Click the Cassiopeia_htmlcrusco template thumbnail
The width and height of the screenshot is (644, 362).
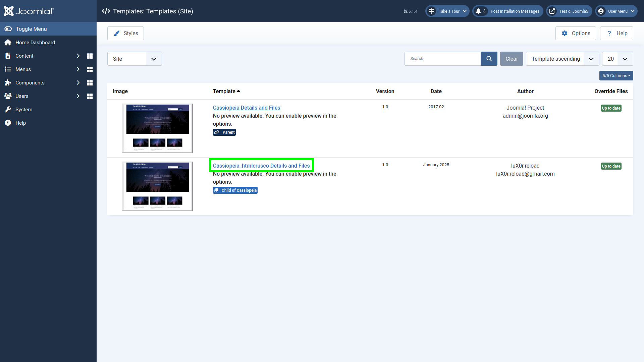[x=157, y=186]
